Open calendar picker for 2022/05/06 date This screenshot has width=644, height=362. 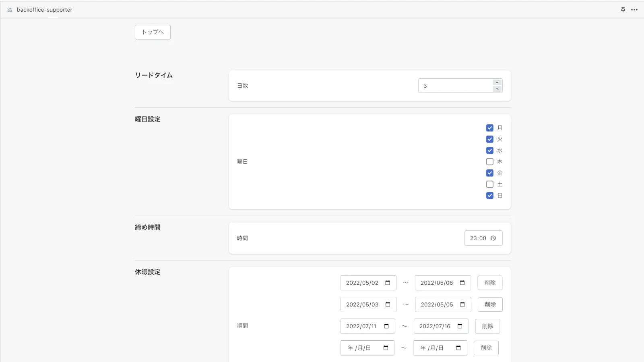(462, 283)
